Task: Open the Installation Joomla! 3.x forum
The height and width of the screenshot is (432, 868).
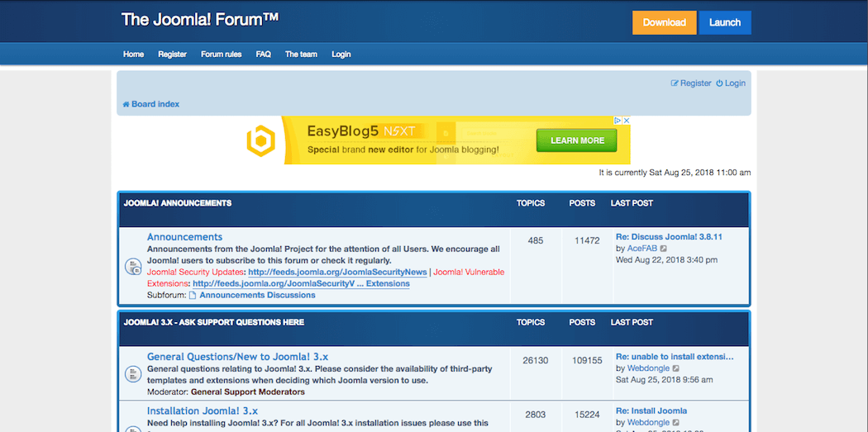Action: (x=202, y=411)
